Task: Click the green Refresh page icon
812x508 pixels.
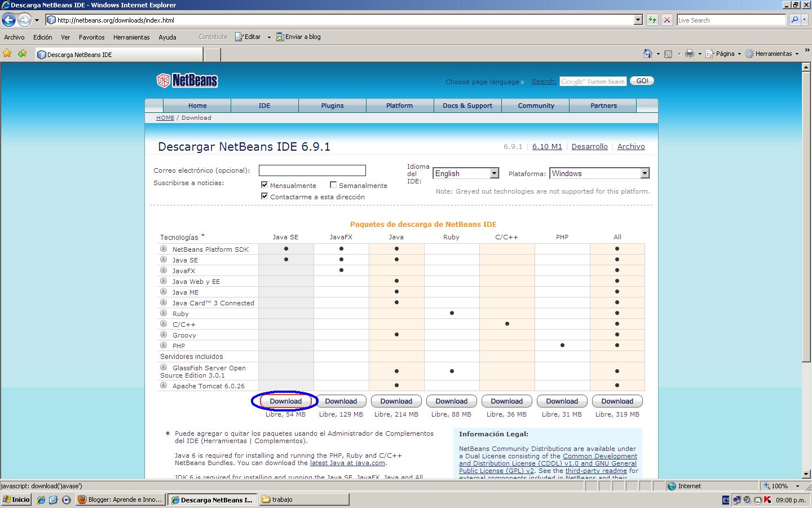Action: (652, 20)
